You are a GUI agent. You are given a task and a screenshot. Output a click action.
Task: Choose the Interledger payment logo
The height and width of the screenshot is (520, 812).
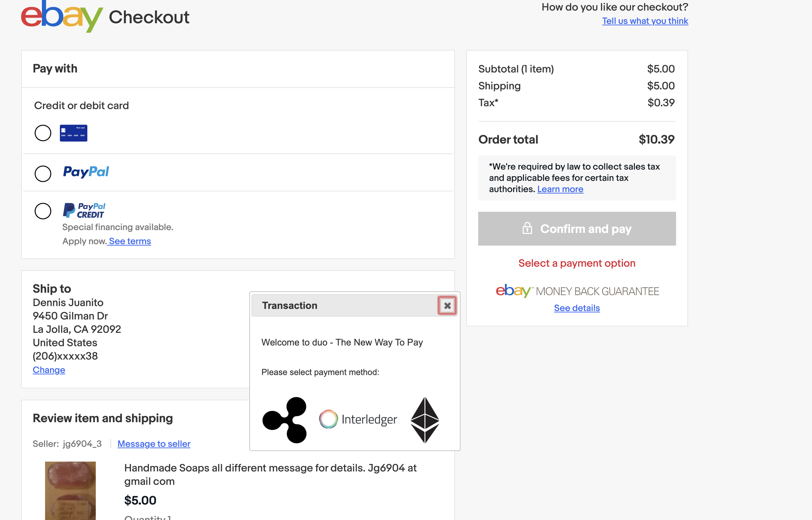pyautogui.click(x=358, y=419)
